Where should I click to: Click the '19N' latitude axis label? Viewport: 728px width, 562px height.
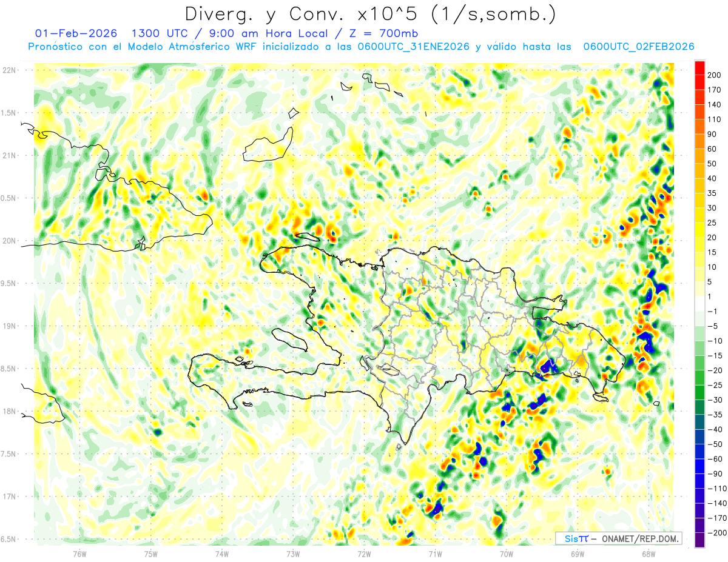10,326
